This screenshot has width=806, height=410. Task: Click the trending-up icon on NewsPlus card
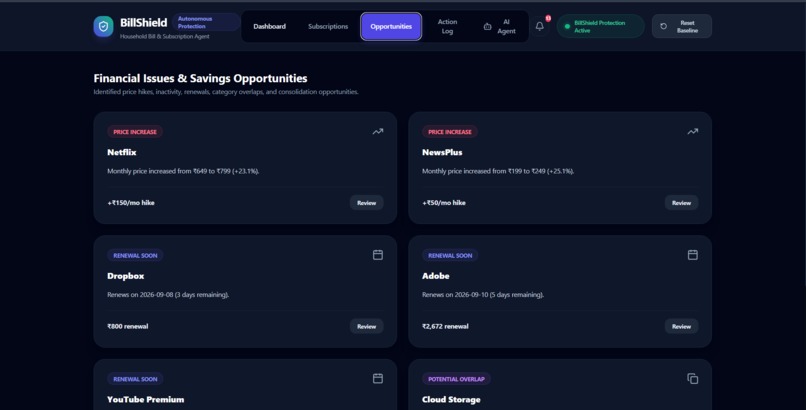(693, 132)
